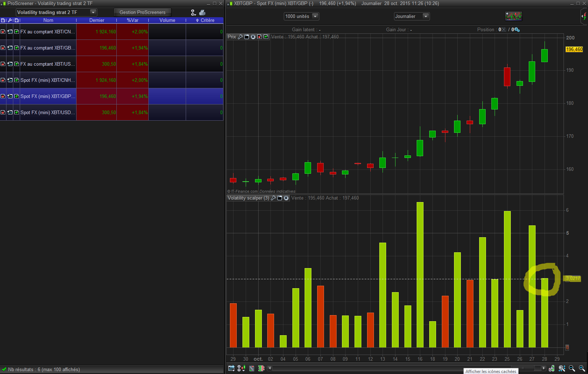Click the sell icon for Spot FX (mini) XBT/CNH row

[x=3, y=80]
